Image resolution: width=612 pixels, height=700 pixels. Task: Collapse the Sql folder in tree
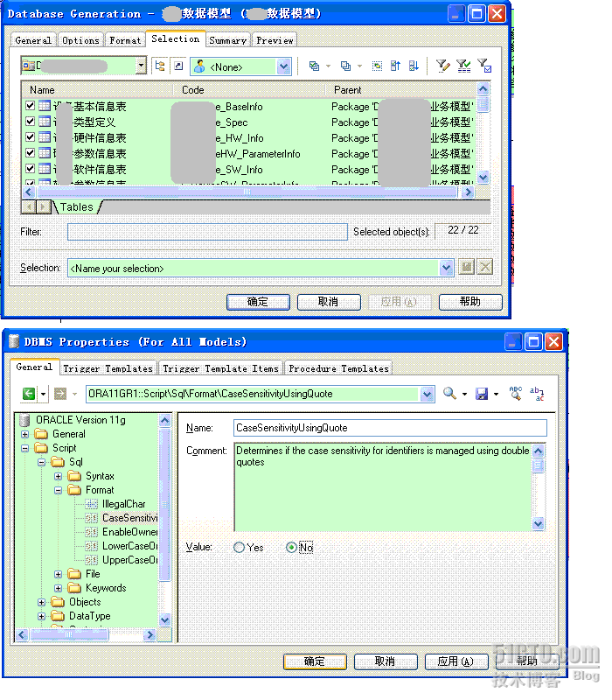tap(41, 463)
